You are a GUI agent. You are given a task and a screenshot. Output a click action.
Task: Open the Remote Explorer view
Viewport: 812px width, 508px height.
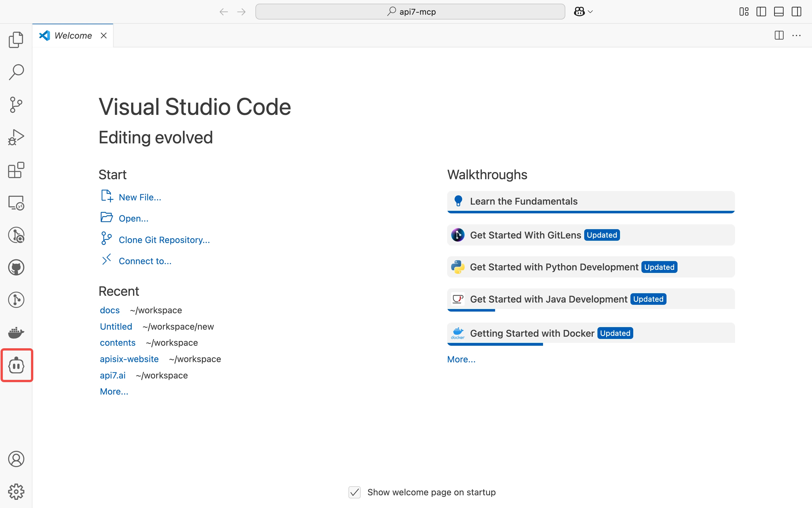click(16, 203)
